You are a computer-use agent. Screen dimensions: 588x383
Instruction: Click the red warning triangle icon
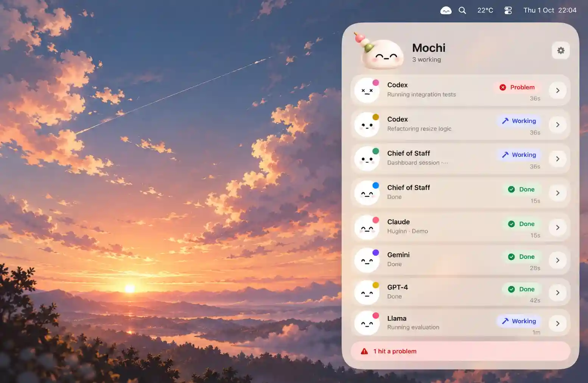click(364, 351)
